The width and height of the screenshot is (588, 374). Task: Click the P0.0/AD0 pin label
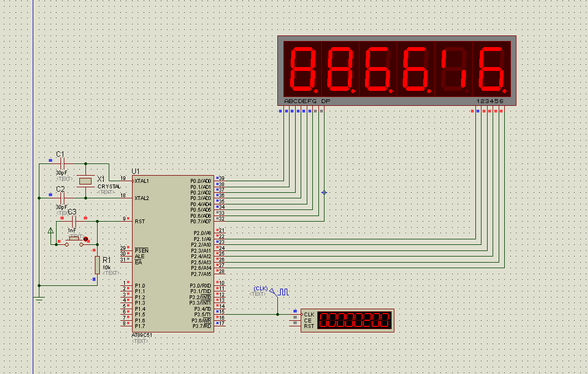pyautogui.click(x=201, y=181)
